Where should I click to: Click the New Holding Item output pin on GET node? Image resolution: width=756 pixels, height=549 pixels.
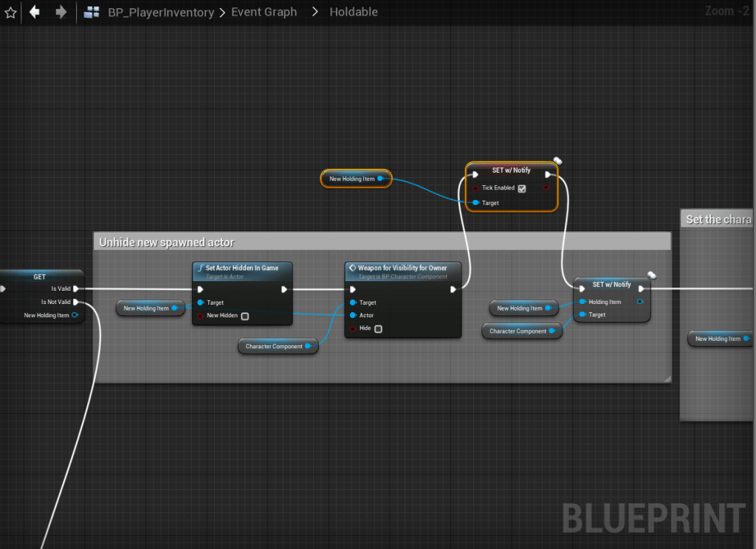click(x=75, y=315)
